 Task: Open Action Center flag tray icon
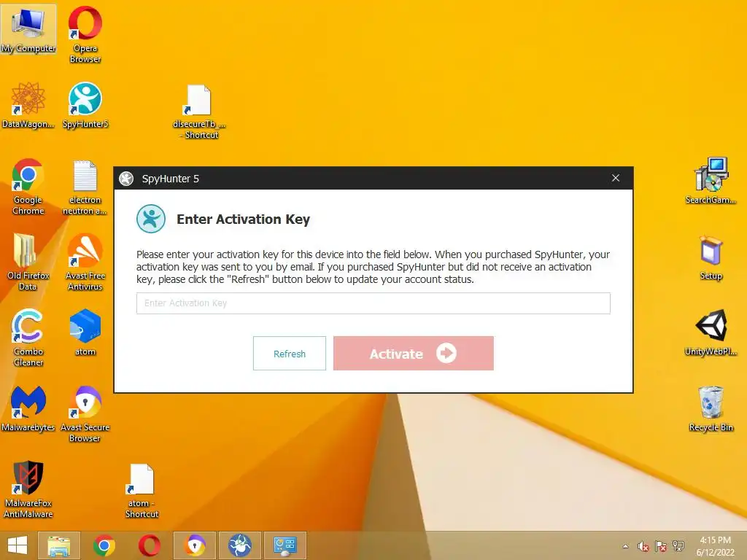(661, 546)
